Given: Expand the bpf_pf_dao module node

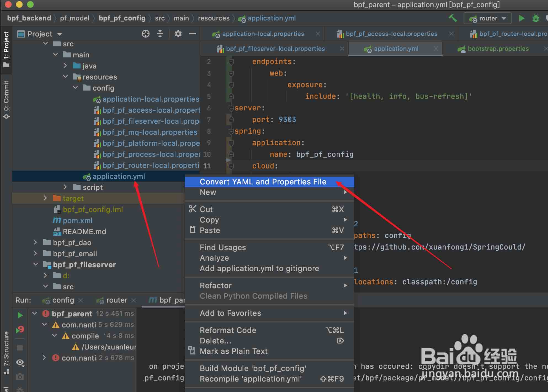Looking at the screenshot, I should 35,242.
